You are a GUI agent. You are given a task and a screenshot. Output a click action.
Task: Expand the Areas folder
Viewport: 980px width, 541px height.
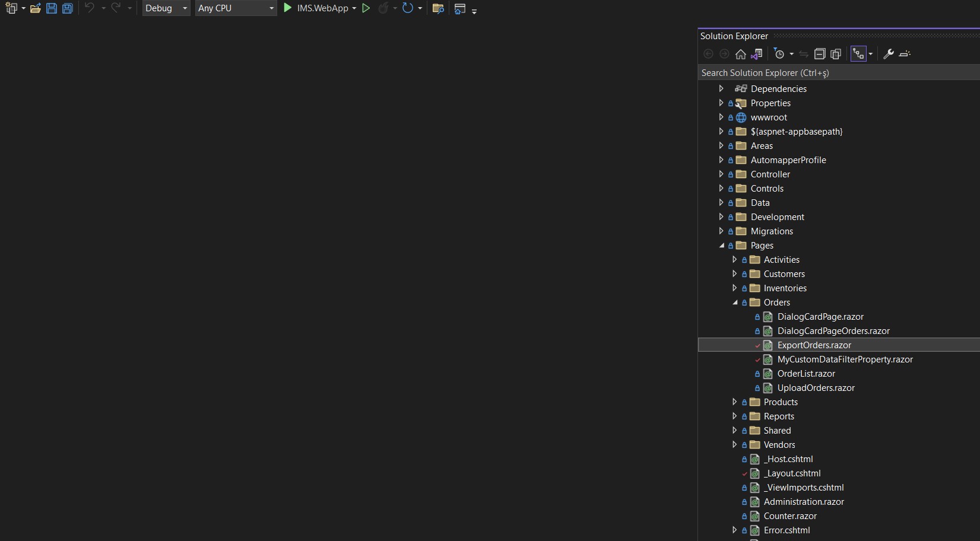coord(721,145)
